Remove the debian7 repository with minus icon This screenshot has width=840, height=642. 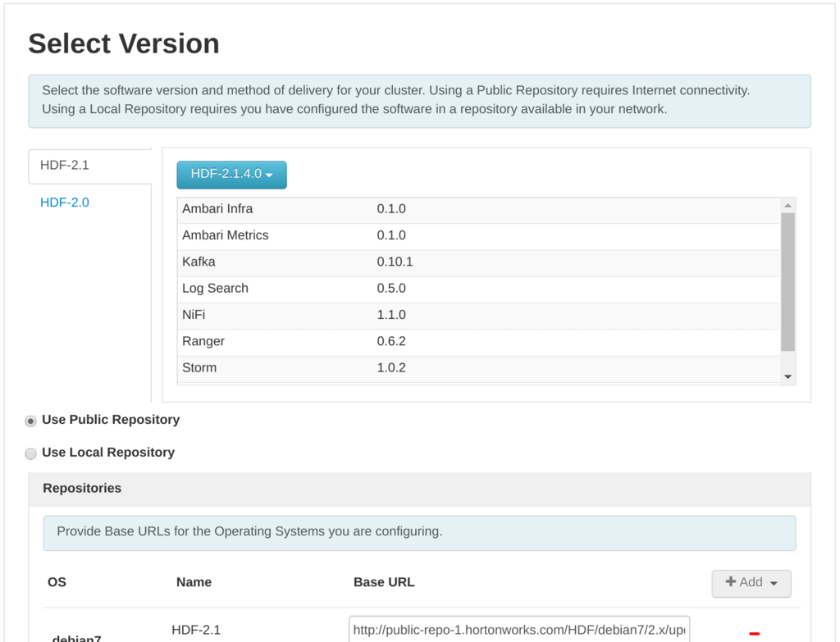coord(755,634)
